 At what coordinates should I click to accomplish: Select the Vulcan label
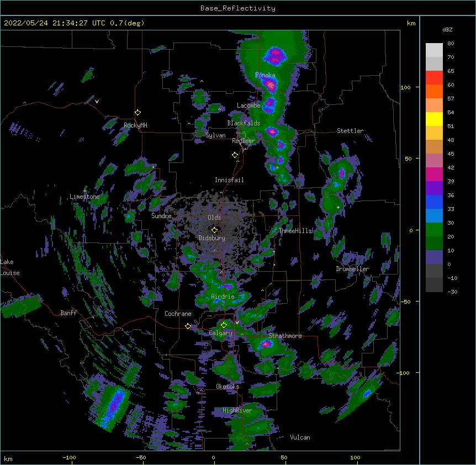(300, 437)
